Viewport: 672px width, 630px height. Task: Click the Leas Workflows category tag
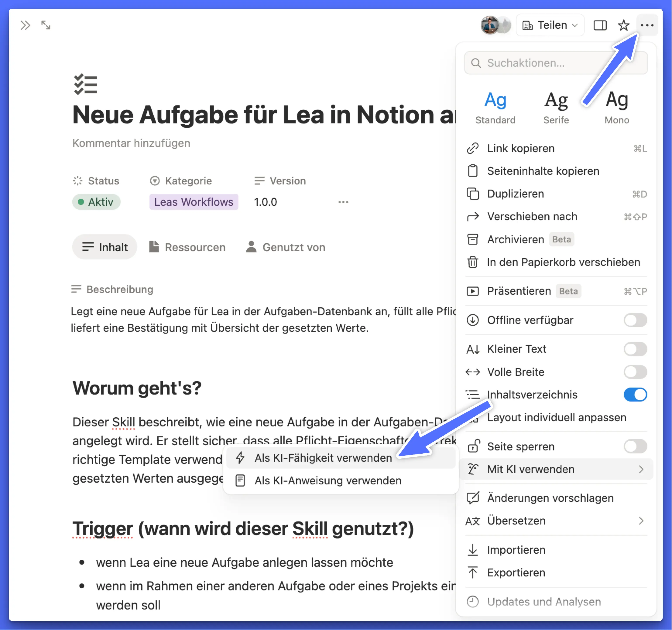[194, 202]
